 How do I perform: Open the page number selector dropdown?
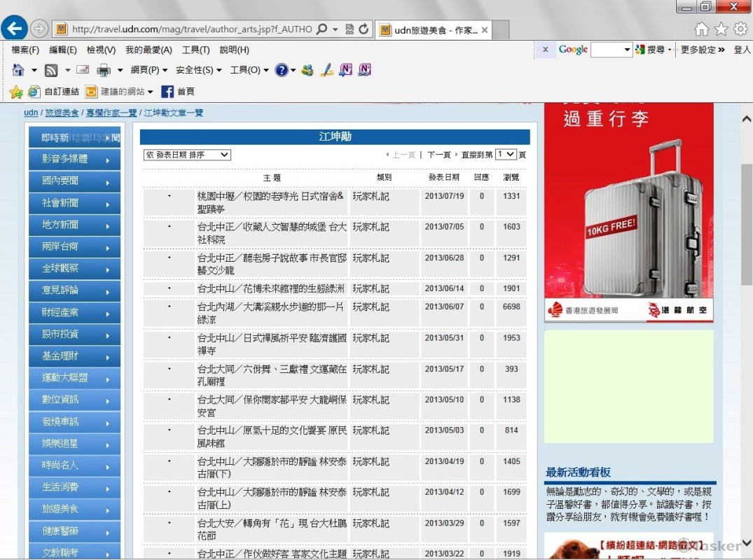tap(506, 155)
